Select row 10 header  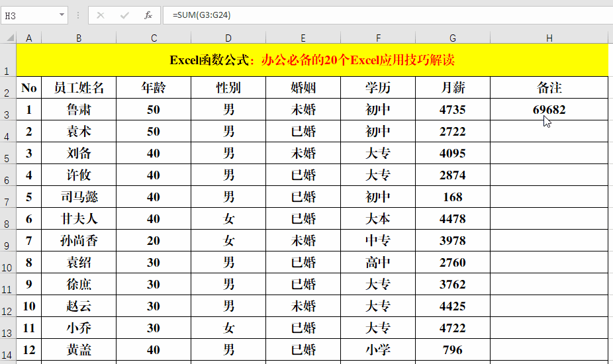coord(8,262)
